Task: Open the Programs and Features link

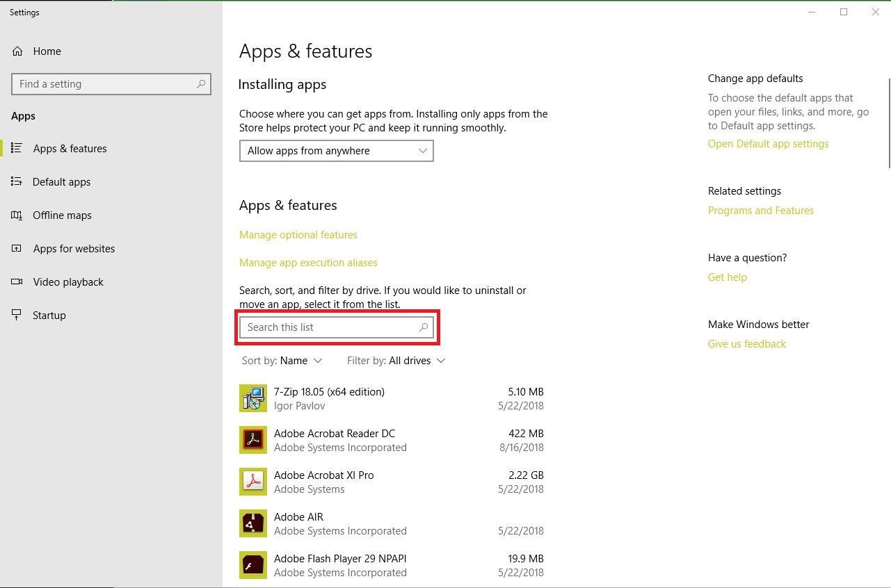Action: (760, 211)
